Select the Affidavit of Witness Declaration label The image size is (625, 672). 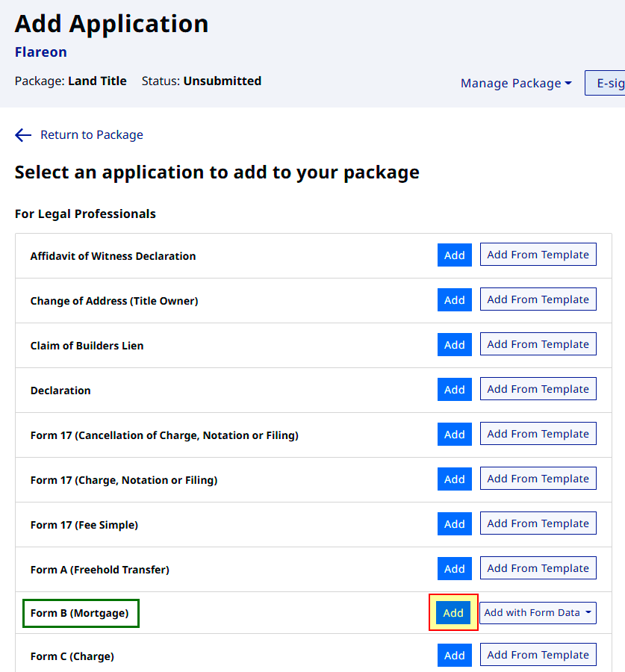click(x=114, y=256)
